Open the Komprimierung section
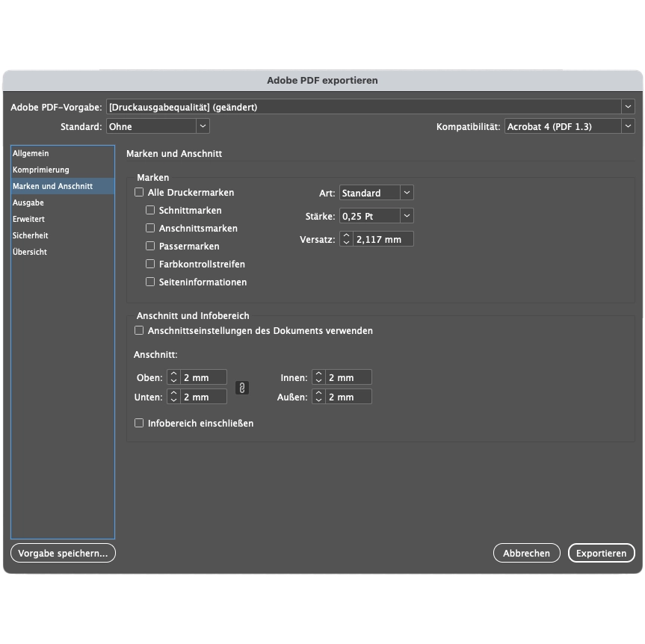Screen dimensions: 645x644 [x=63, y=170]
